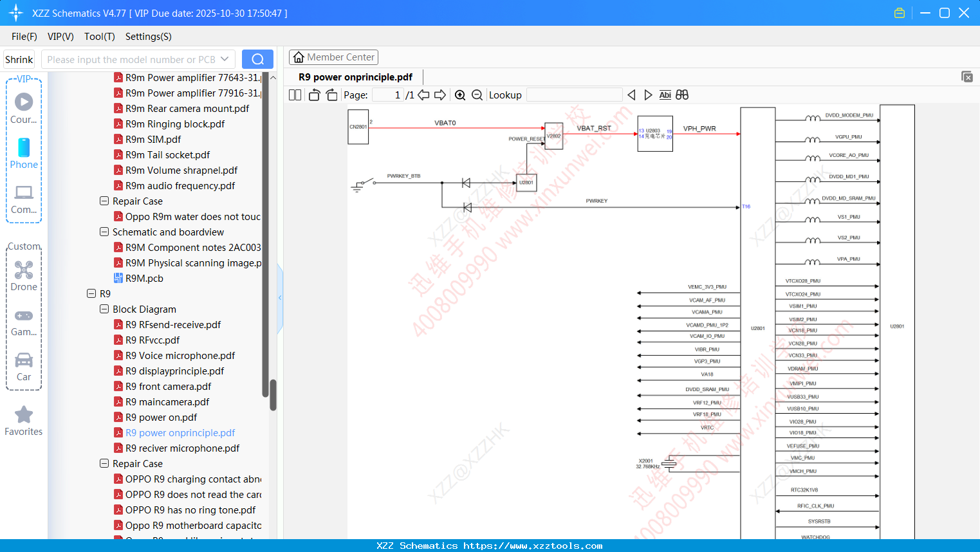This screenshot has width=980, height=552.
Task: Go to the previous page arrow
Action: [x=423, y=95]
